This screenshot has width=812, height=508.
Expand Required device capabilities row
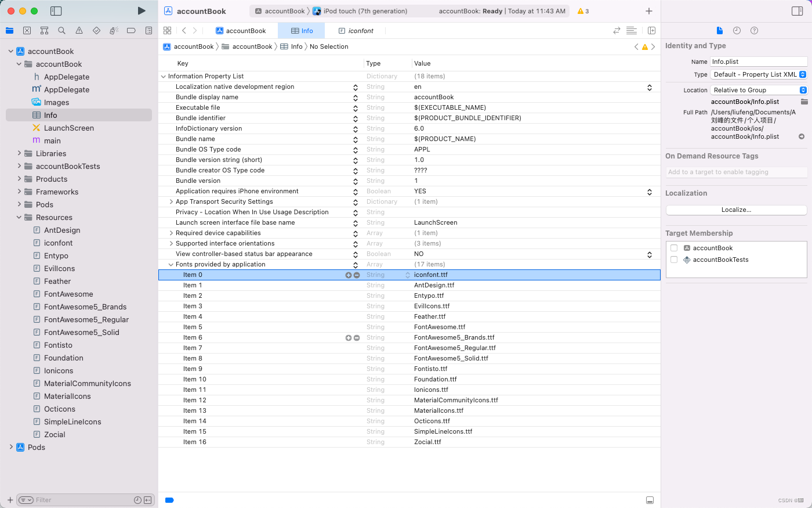pos(171,233)
